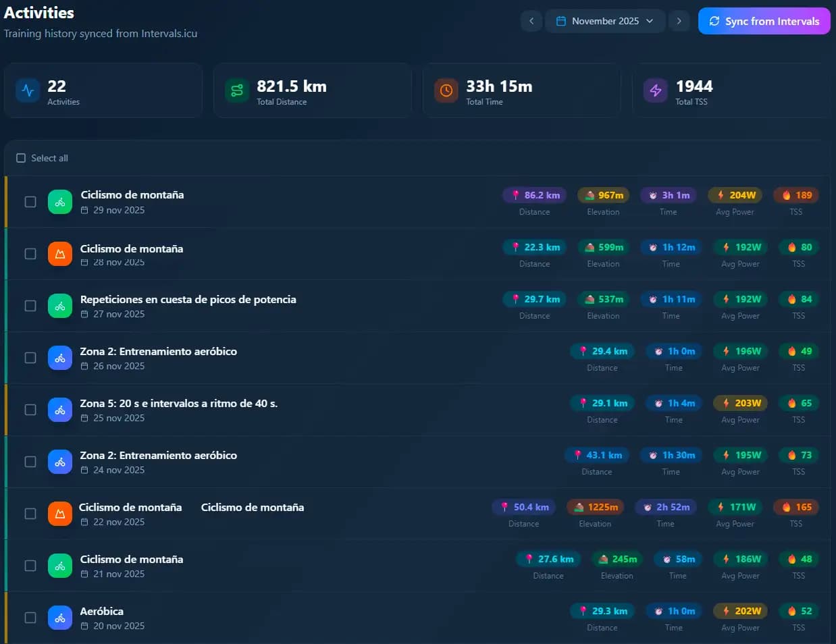836x644 pixels.
Task: Click the blue bike icon for Zona 2 on 26 nov
Action: coord(60,358)
